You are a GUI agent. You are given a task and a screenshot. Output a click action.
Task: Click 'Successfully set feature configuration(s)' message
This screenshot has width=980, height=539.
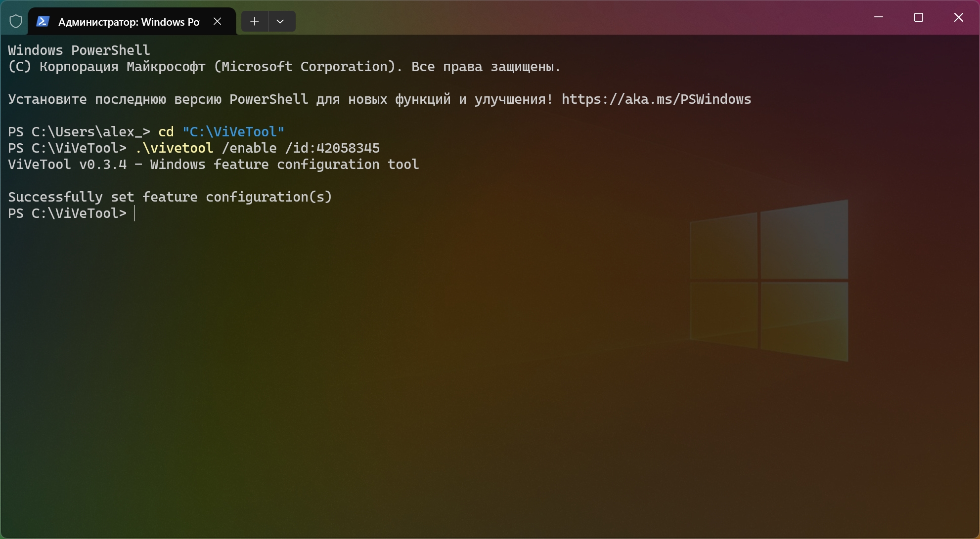coord(170,197)
